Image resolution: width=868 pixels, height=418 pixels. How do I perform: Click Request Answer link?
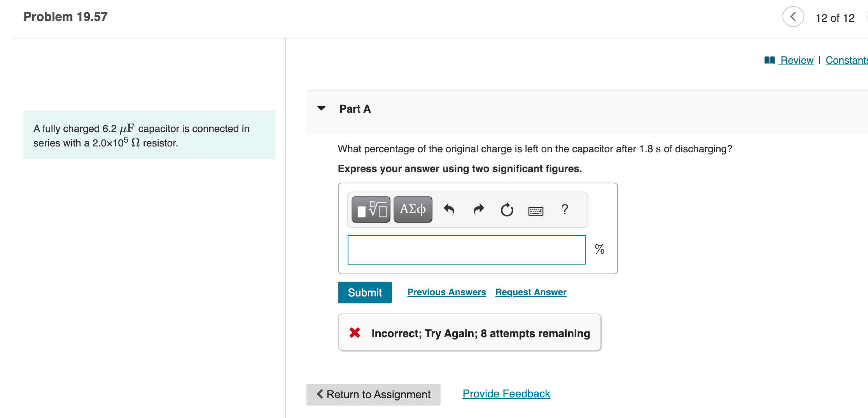pos(531,292)
